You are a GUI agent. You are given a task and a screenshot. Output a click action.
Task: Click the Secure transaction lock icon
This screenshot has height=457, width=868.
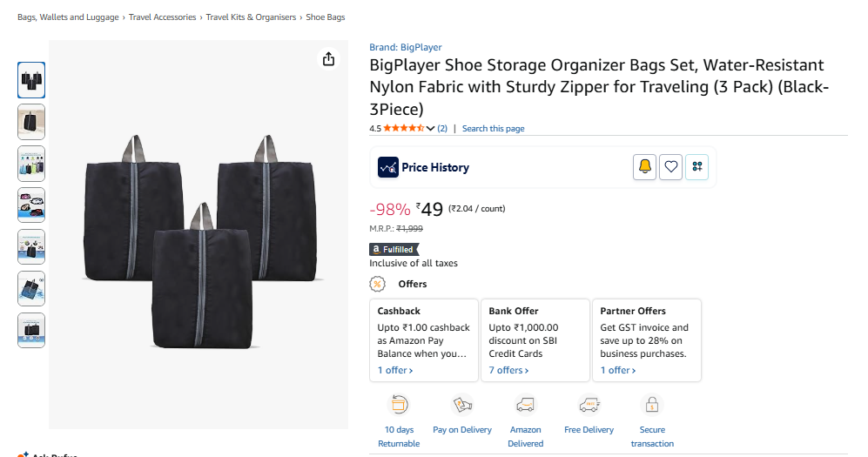pos(652,405)
